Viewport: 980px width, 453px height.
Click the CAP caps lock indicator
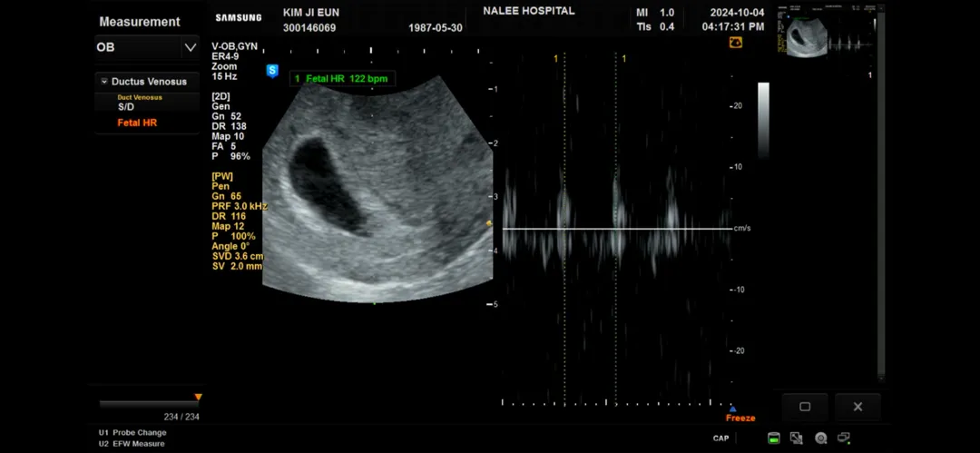[720, 438]
